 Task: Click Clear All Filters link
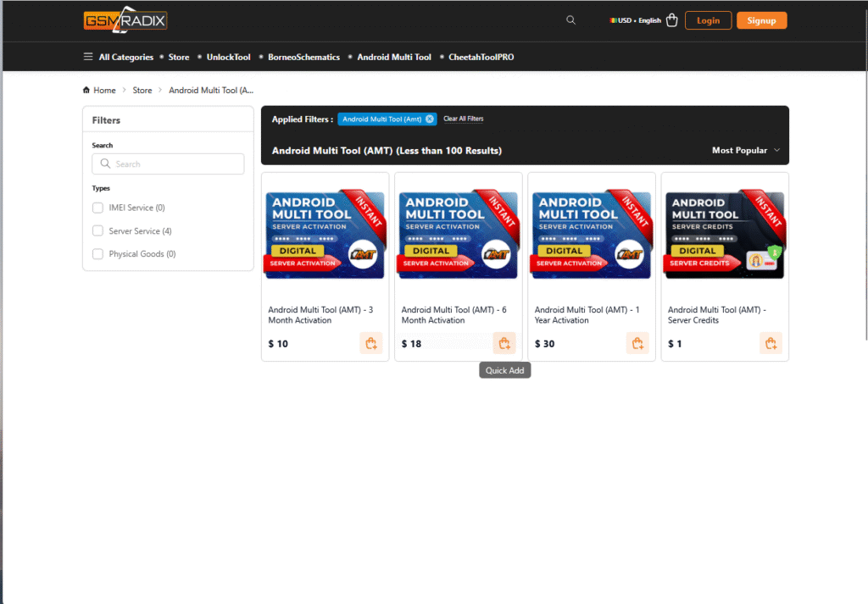pos(464,119)
